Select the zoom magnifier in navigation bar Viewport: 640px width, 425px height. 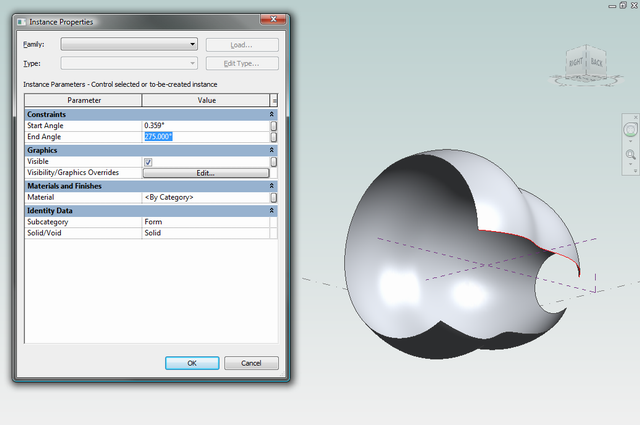[x=631, y=155]
